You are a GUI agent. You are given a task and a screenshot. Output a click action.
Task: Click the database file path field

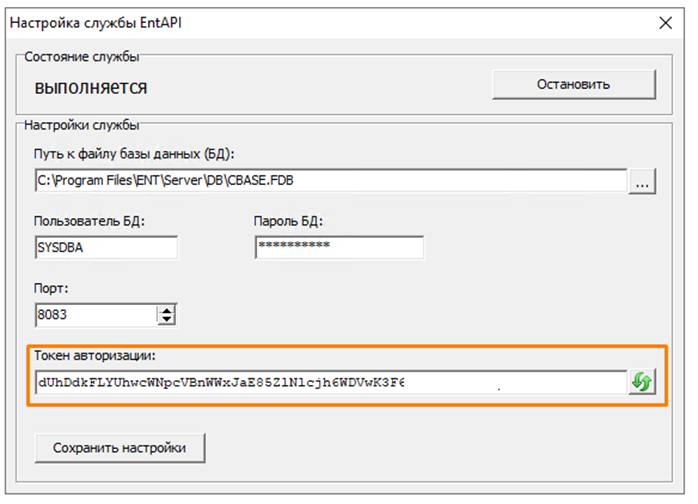330,181
